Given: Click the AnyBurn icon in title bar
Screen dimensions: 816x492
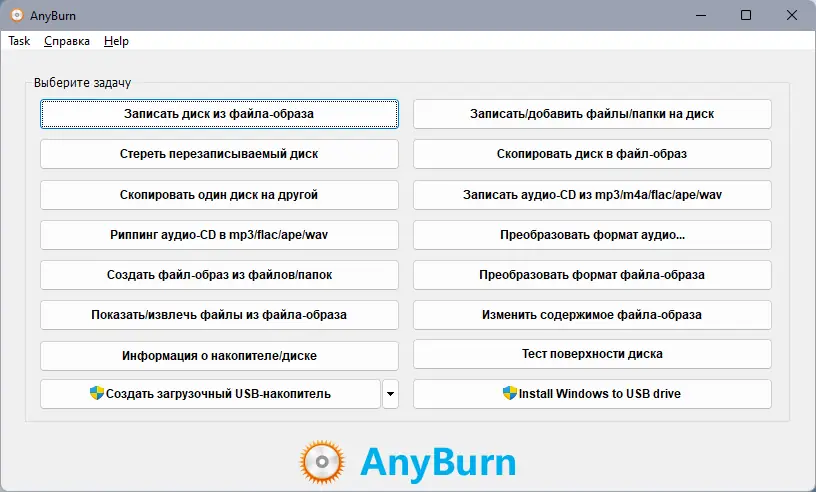Looking at the screenshot, I should 17,15.
